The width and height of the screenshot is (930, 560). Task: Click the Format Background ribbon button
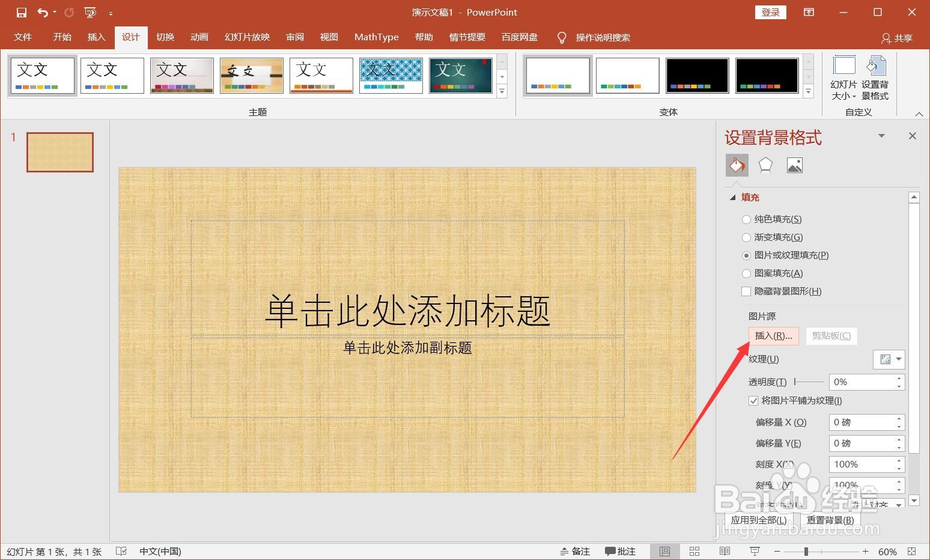click(875, 78)
